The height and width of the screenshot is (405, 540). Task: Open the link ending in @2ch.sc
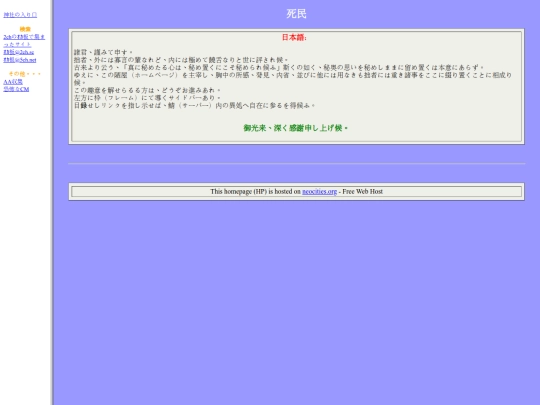[x=19, y=52]
